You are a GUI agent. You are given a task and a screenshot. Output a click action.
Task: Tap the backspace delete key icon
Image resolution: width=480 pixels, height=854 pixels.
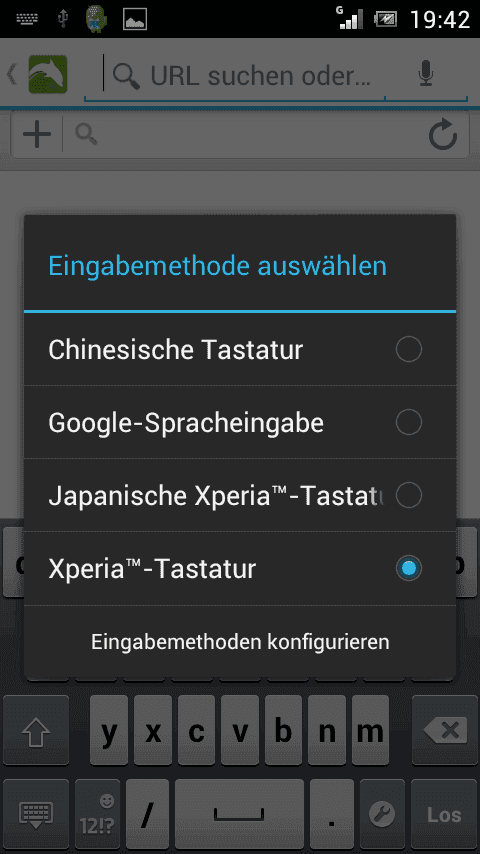(445, 730)
